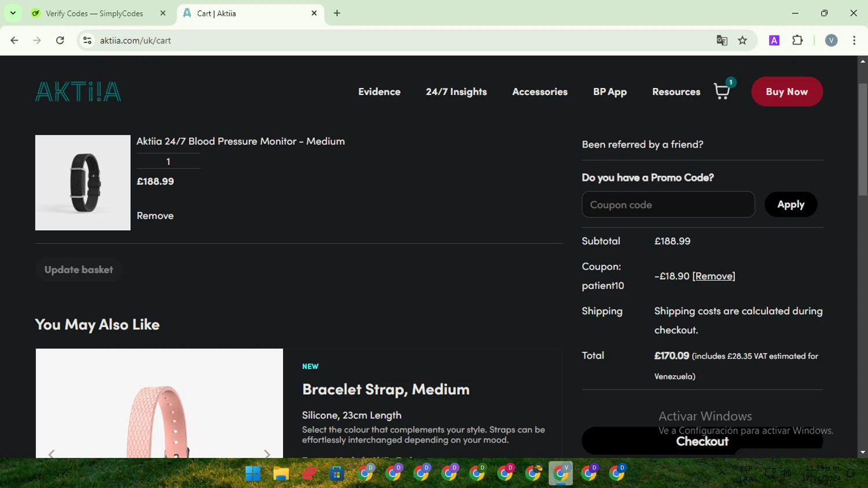Close the Verify Codes — SimplyCodes tab

tap(163, 13)
